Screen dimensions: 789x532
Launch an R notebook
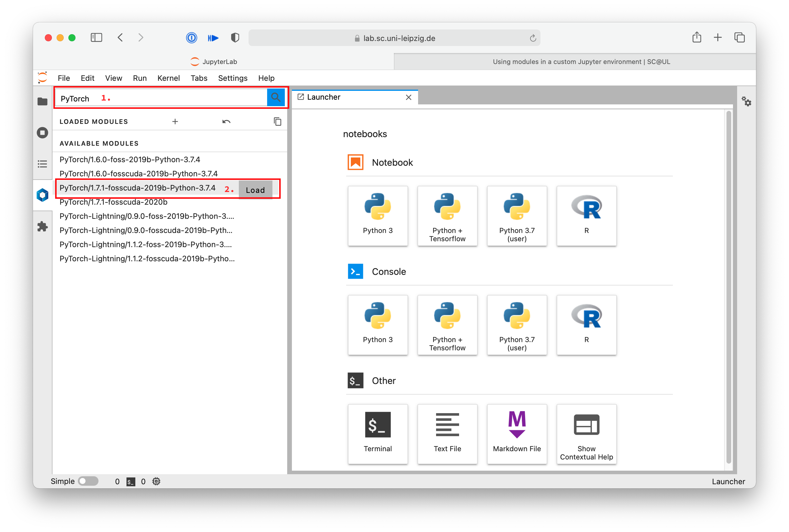coord(586,216)
